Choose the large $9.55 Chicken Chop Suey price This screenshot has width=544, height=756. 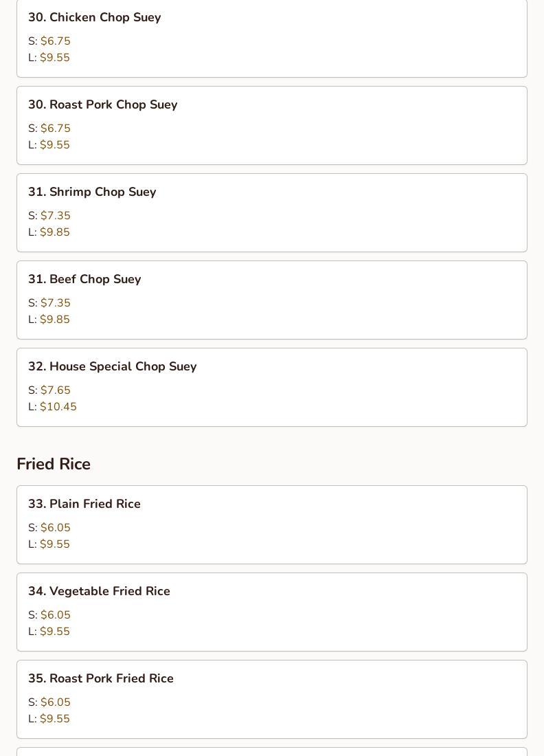(x=55, y=58)
